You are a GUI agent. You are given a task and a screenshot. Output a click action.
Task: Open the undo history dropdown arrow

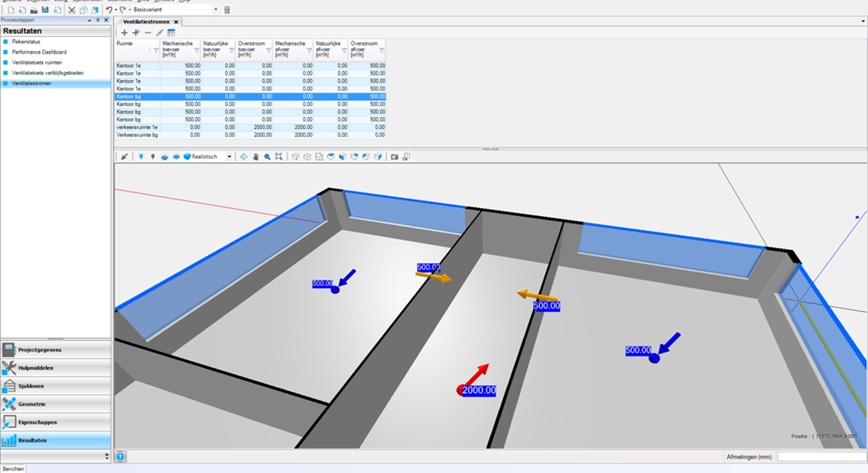116,9
